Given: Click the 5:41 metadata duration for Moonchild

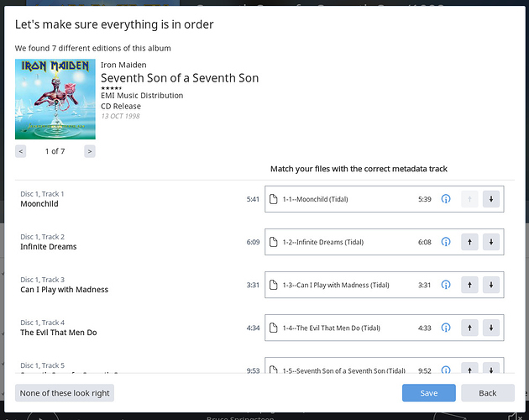Looking at the screenshot, I should 253,199.
